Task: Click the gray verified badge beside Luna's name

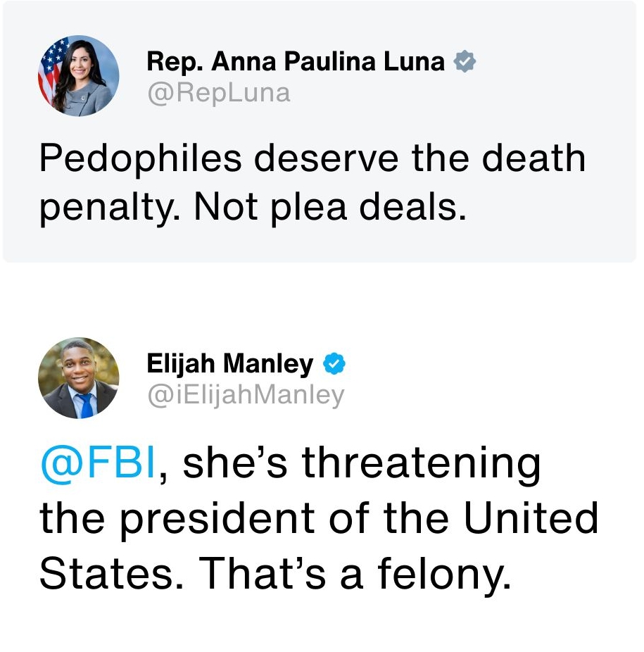Action: [464, 62]
